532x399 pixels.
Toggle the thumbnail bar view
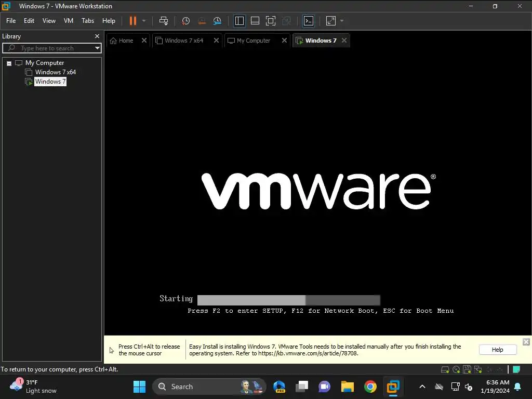point(255,21)
